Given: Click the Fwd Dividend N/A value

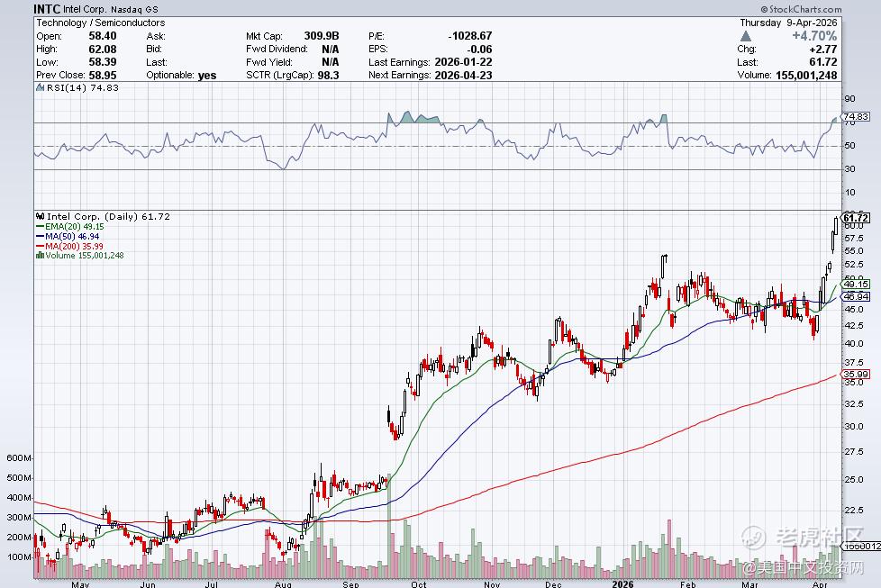Looking at the screenshot, I should [x=331, y=49].
